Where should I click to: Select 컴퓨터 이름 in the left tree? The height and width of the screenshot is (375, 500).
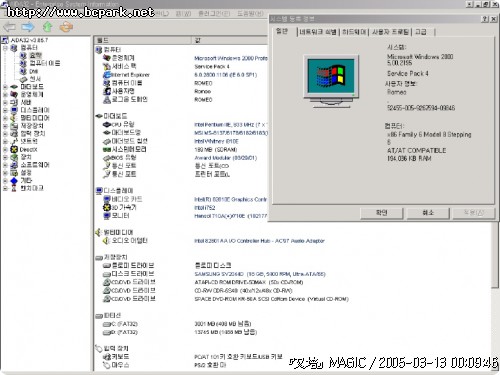[45, 63]
